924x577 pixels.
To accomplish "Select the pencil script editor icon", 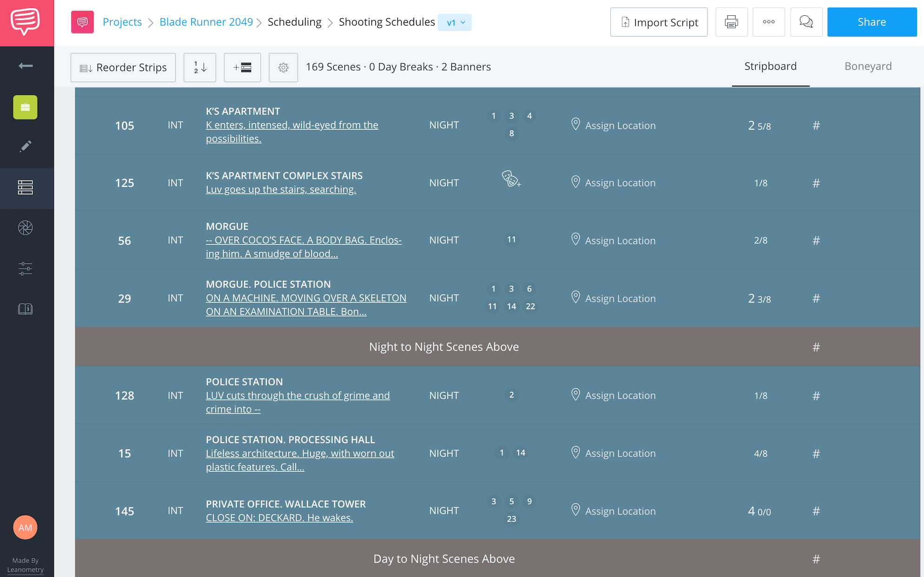I will click(26, 146).
